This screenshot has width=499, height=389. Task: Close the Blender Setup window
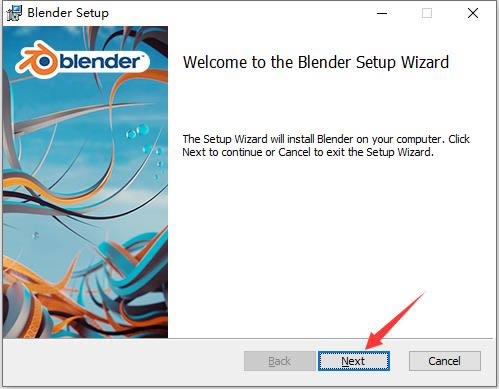[473, 13]
